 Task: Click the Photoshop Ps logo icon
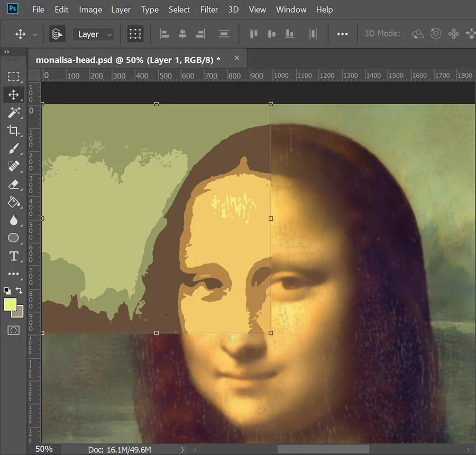pos(13,8)
